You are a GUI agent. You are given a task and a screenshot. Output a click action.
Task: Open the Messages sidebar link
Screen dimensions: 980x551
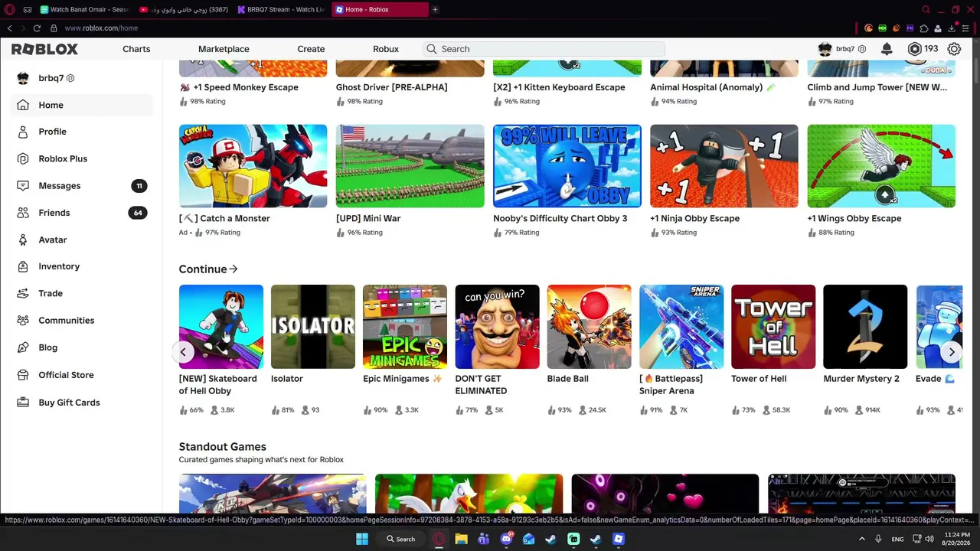click(x=60, y=186)
